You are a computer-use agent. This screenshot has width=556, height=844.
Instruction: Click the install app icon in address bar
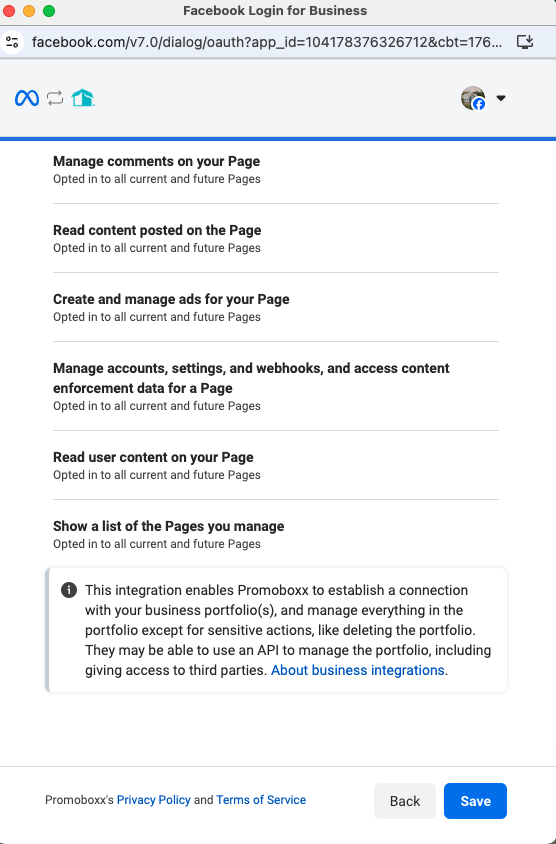525,42
